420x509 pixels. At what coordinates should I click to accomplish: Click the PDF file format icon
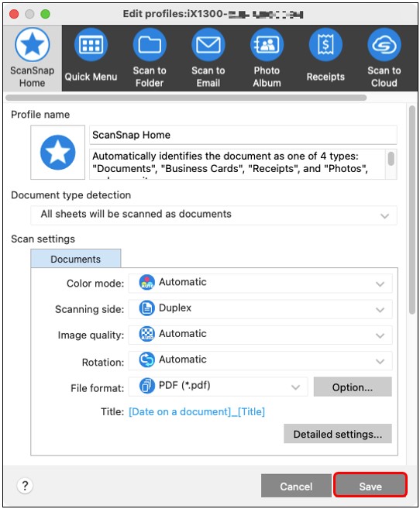(146, 386)
